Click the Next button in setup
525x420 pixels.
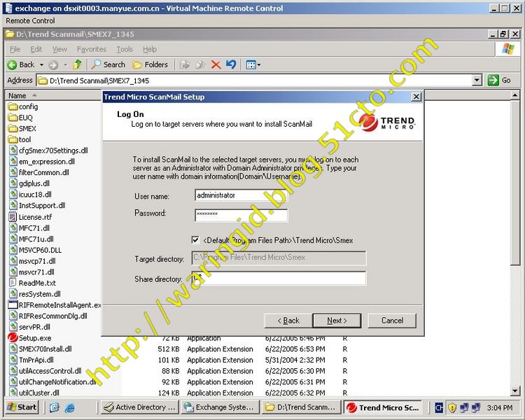click(x=337, y=321)
